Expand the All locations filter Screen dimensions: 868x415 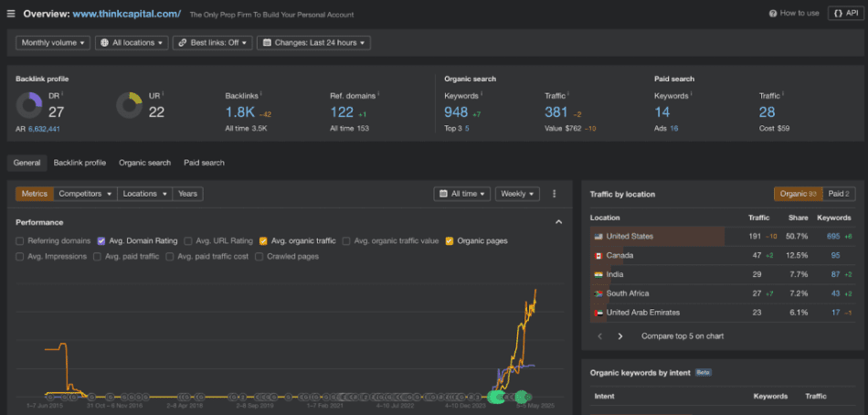tap(132, 43)
